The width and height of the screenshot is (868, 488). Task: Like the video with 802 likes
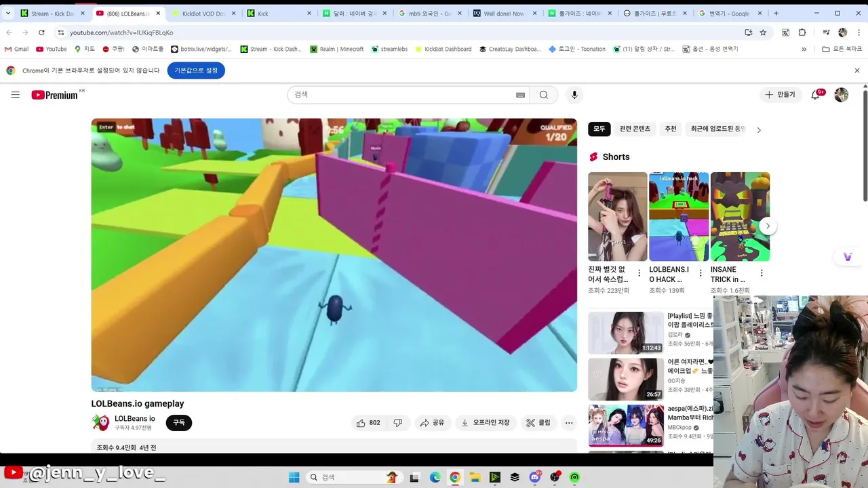[x=368, y=423]
